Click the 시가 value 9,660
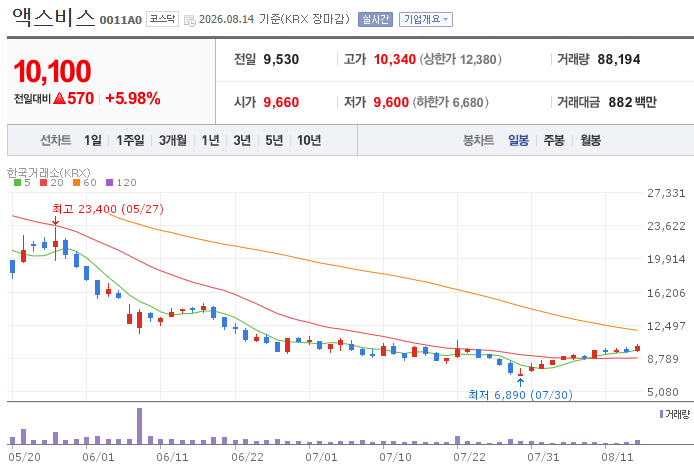Viewport: 694px width, 469px height. [x=281, y=102]
